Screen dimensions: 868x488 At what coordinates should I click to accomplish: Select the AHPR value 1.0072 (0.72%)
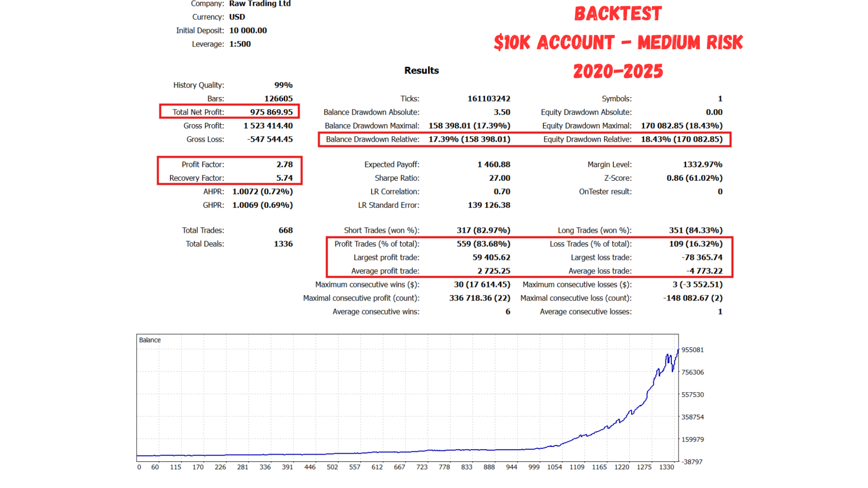[x=263, y=192]
